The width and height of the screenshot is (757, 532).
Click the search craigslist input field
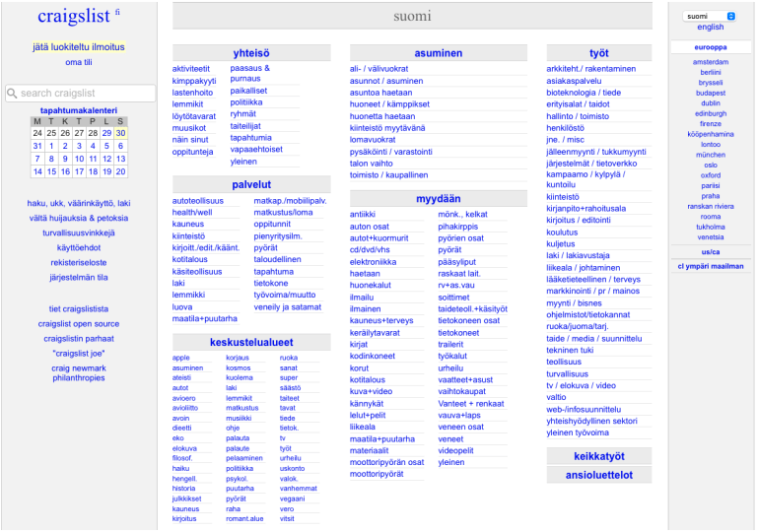(x=81, y=94)
